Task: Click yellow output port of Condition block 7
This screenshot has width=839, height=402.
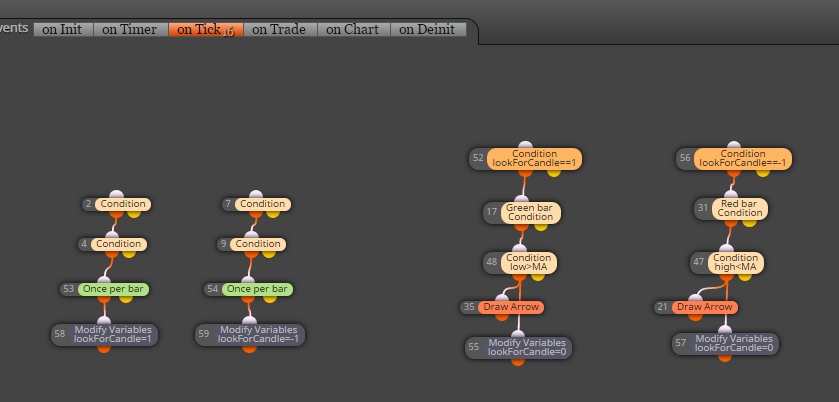Action: [x=273, y=213]
